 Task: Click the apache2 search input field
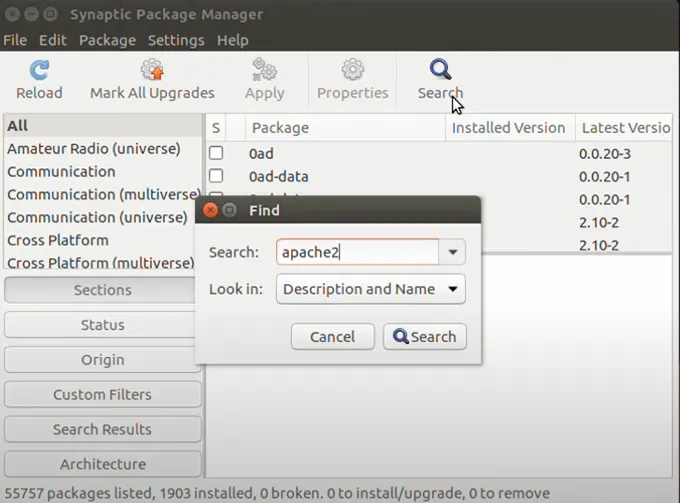(357, 252)
